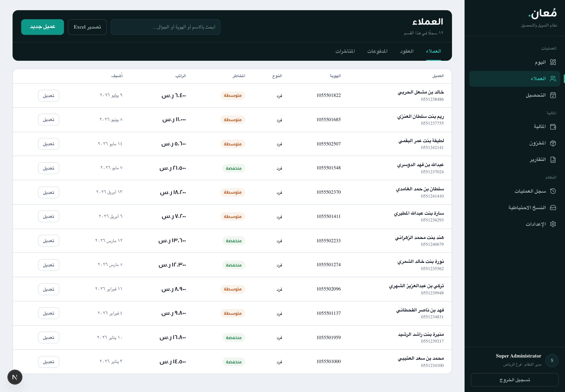Screen dimensions: 565x392
Task: Click العميل column header
Action: (x=438, y=76)
